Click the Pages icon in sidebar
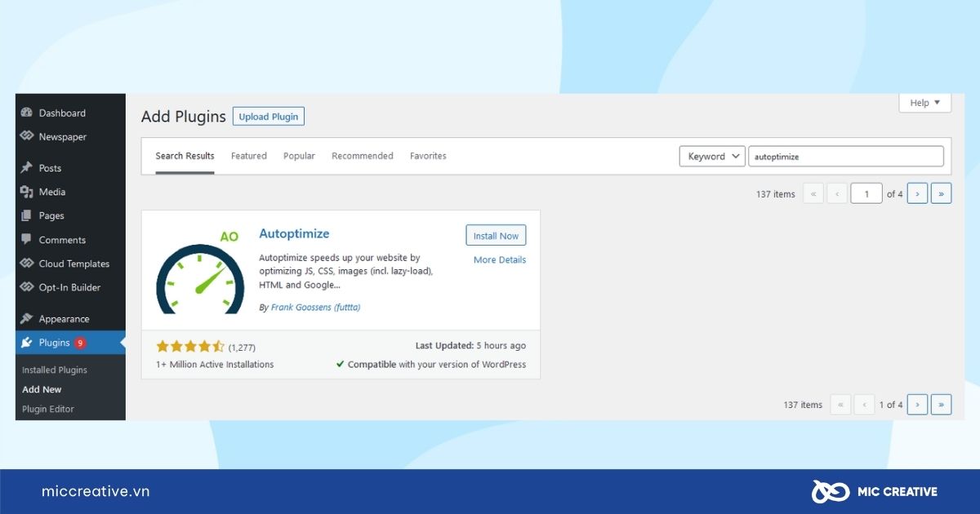The image size is (980, 514). pos(26,215)
